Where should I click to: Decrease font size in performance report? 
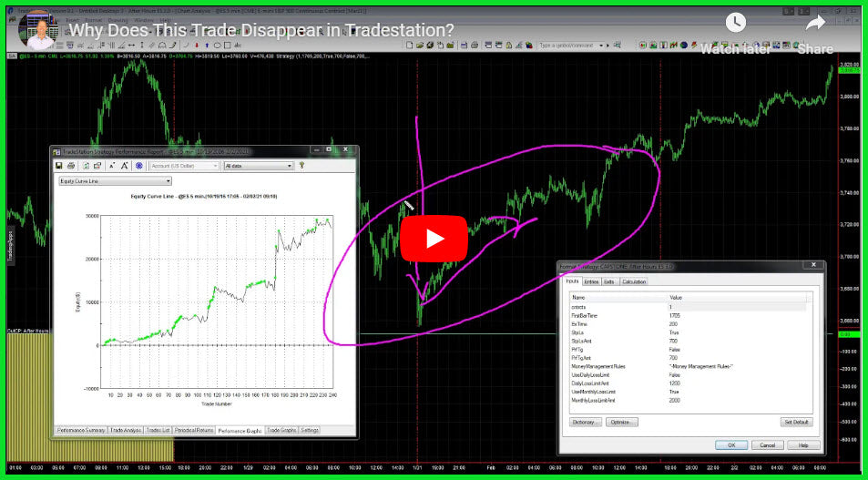(112, 166)
